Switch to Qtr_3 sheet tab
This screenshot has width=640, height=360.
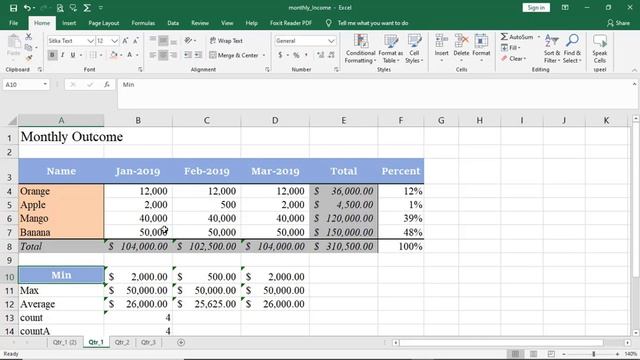(x=148, y=342)
